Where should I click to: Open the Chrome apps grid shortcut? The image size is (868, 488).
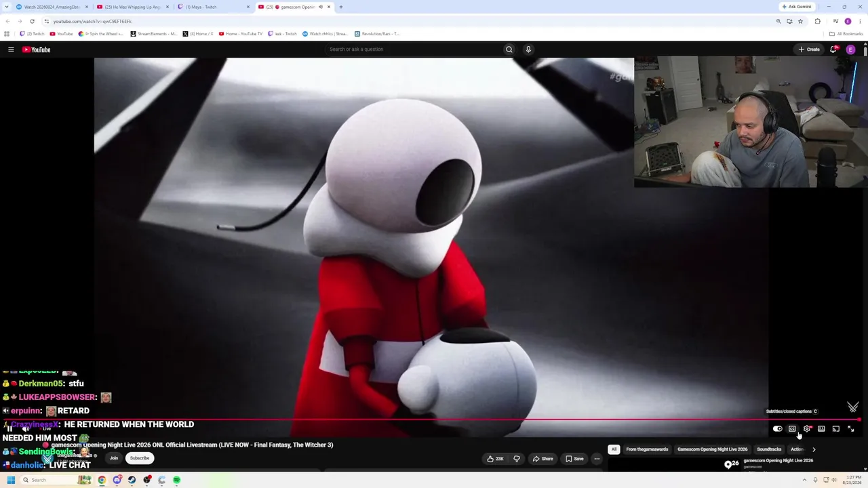coord(7,34)
